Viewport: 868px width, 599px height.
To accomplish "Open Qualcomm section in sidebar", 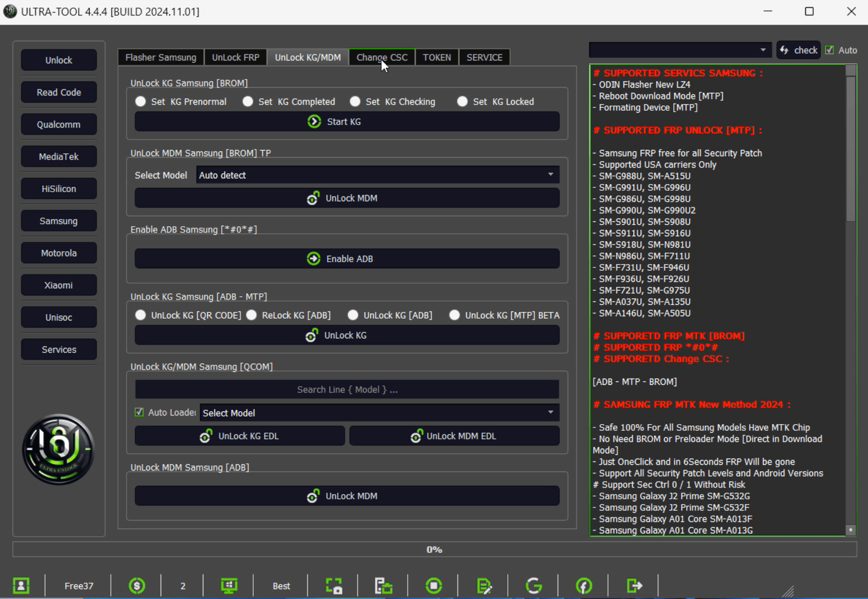I will (x=59, y=124).
